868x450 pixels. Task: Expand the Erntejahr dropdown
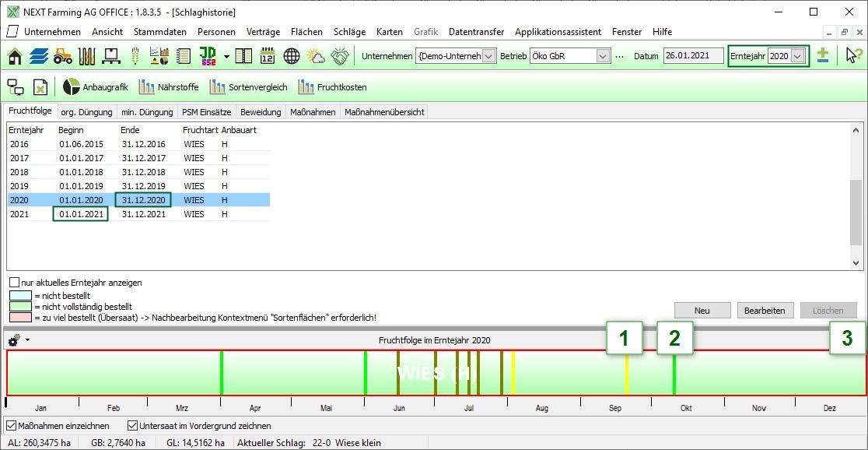coord(796,56)
